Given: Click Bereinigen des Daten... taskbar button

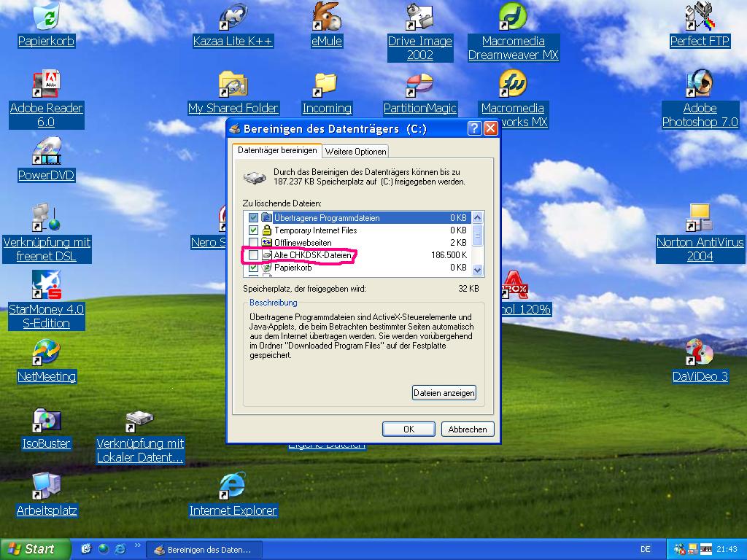Looking at the screenshot, I should pyautogui.click(x=204, y=550).
